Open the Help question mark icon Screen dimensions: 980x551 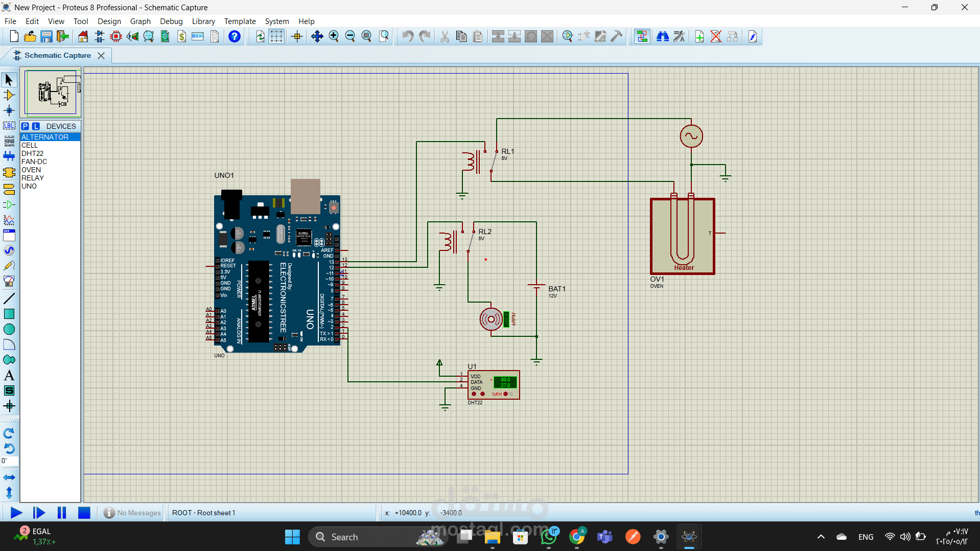(x=235, y=36)
